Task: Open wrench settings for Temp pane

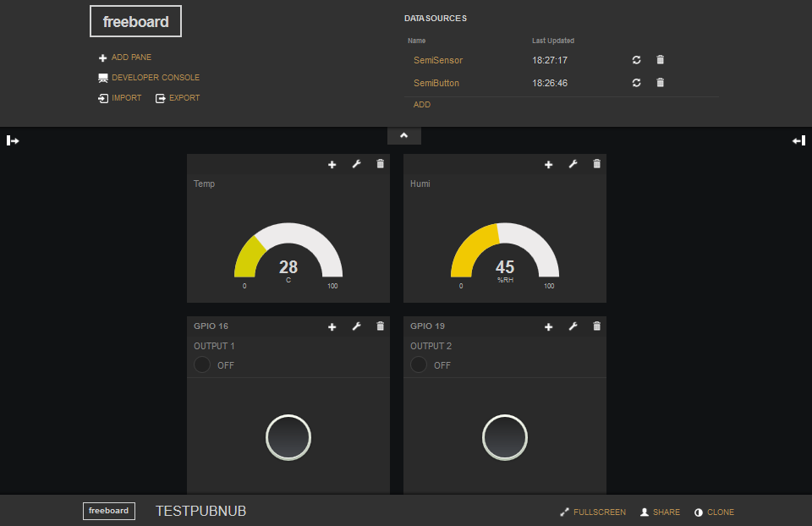Action: [356, 164]
